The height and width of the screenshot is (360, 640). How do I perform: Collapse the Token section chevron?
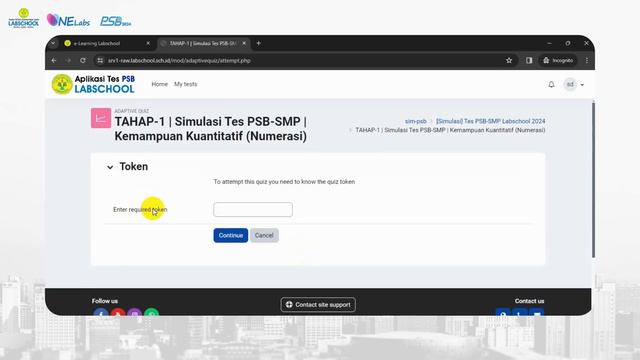point(110,167)
